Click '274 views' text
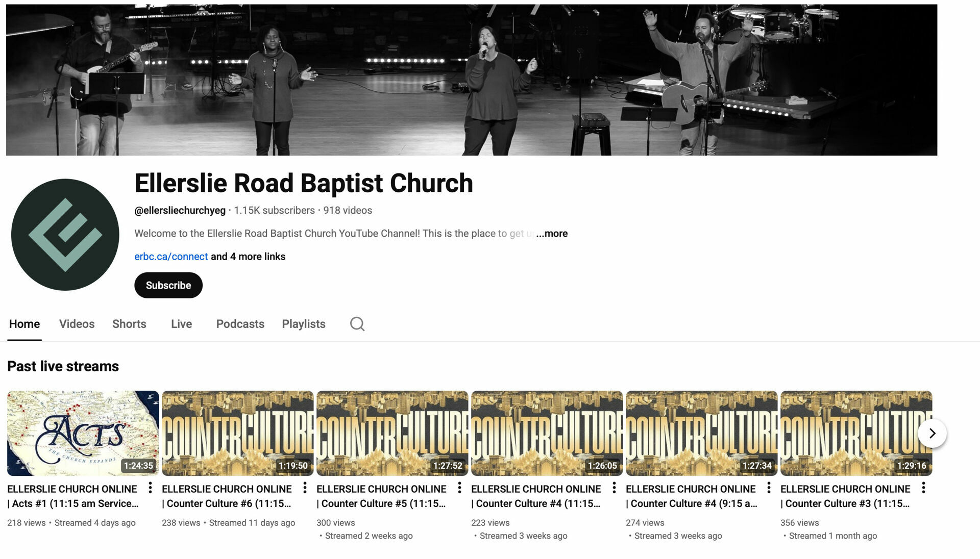Image resolution: width=980 pixels, height=559 pixels. click(x=645, y=523)
